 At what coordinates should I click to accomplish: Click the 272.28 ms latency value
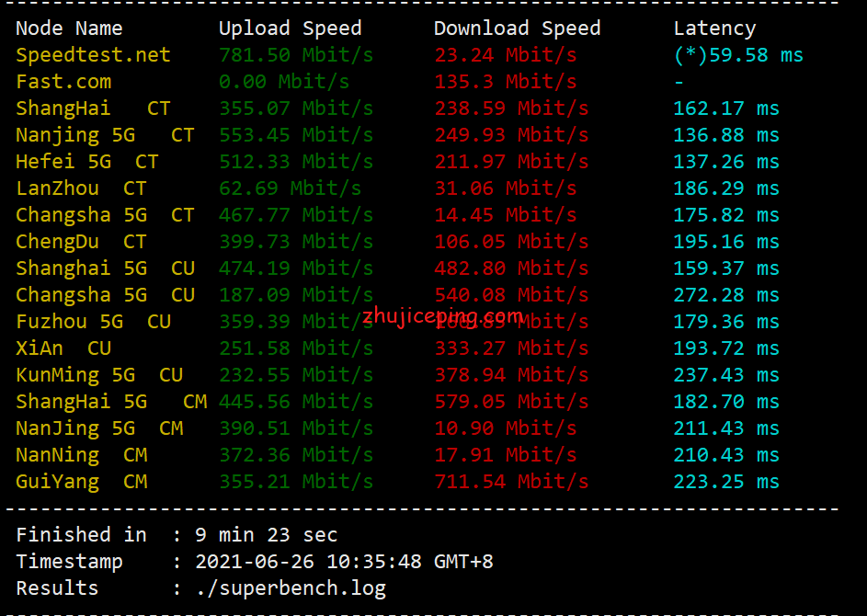point(725,295)
